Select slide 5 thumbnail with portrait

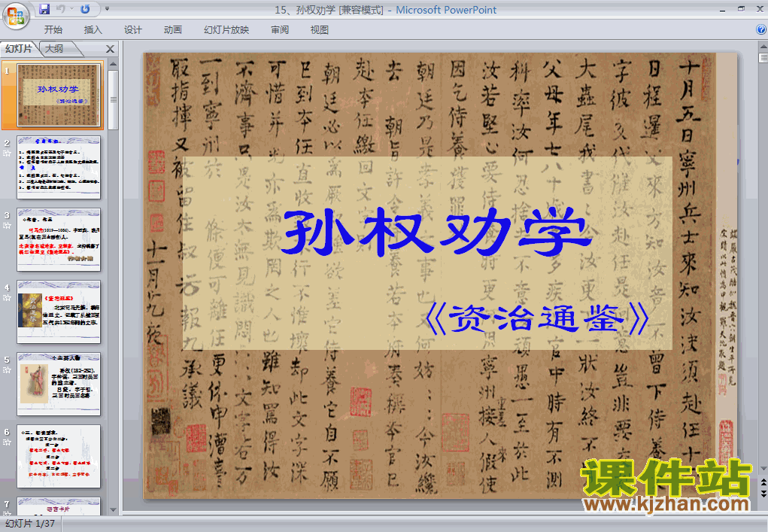point(59,384)
